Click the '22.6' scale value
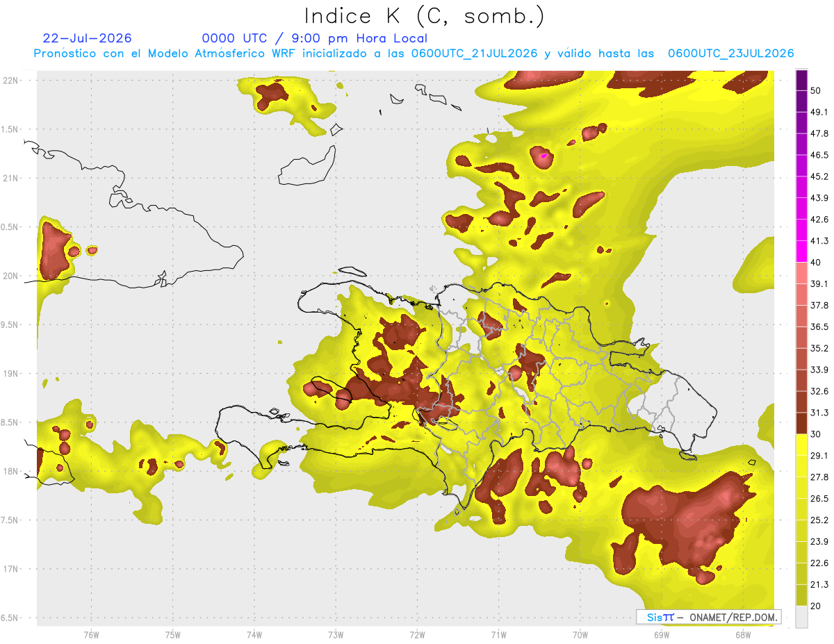Image resolution: width=834 pixels, height=644 pixels. click(x=819, y=563)
